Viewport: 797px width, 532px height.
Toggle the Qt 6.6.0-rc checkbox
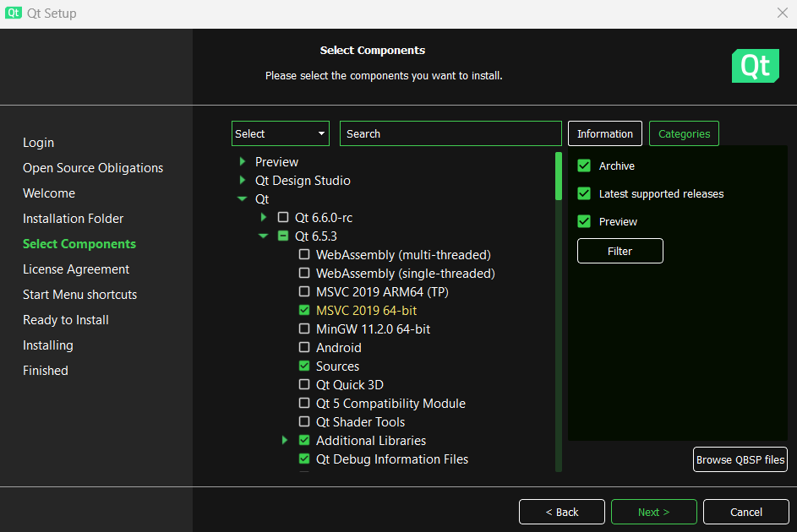tap(283, 218)
